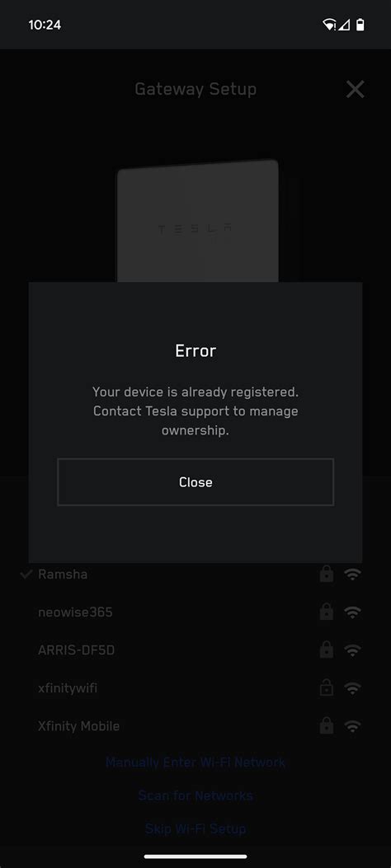Select the Ramsha Wi-Fi network

pos(195,575)
